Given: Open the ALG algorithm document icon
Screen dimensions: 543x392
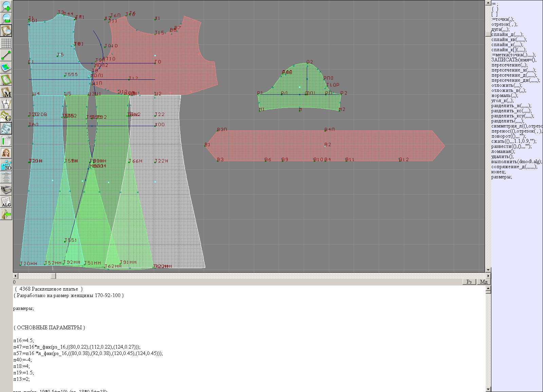Looking at the screenshot, I should tap(6, 202).
